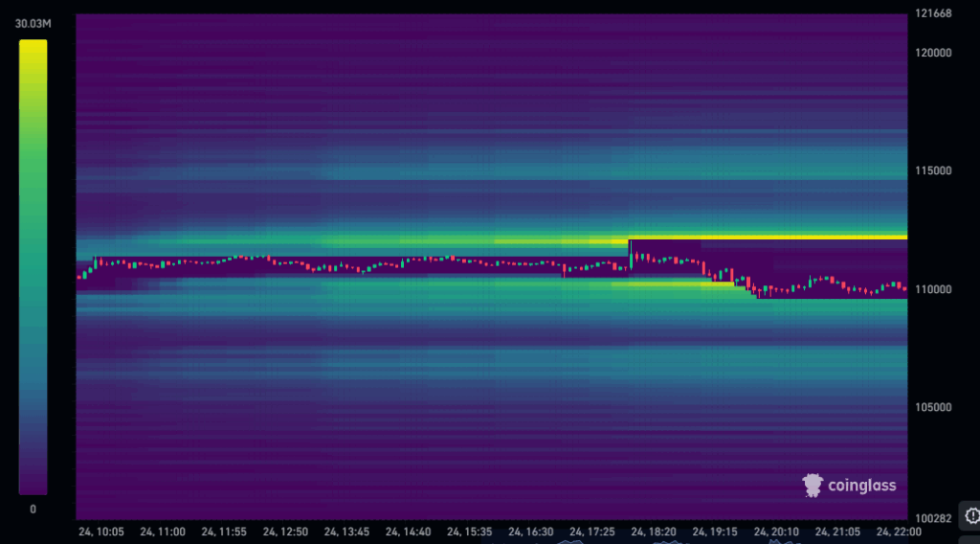This screenshot has height=544, width=980.
Task: Click the 0 minimum scale label
Action: point(33,510)
